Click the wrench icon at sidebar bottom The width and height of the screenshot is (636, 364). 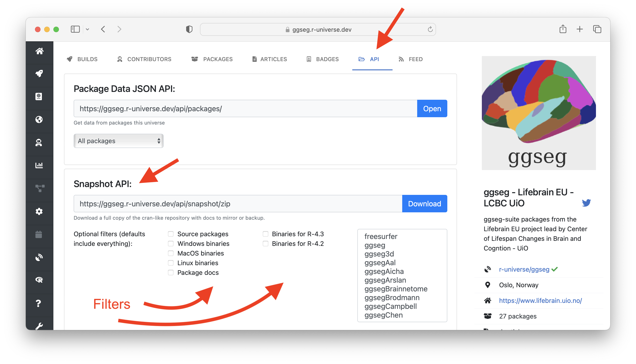[39, 325]
